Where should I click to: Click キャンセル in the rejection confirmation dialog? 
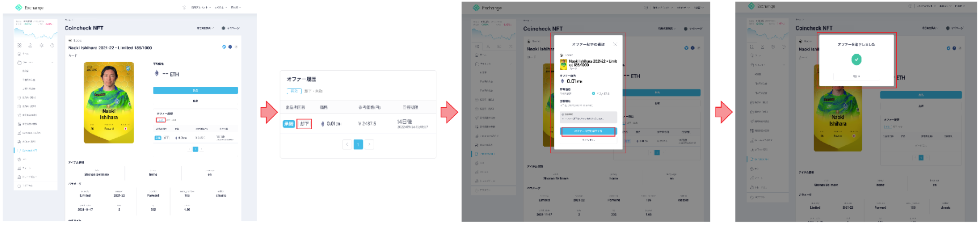588,140
